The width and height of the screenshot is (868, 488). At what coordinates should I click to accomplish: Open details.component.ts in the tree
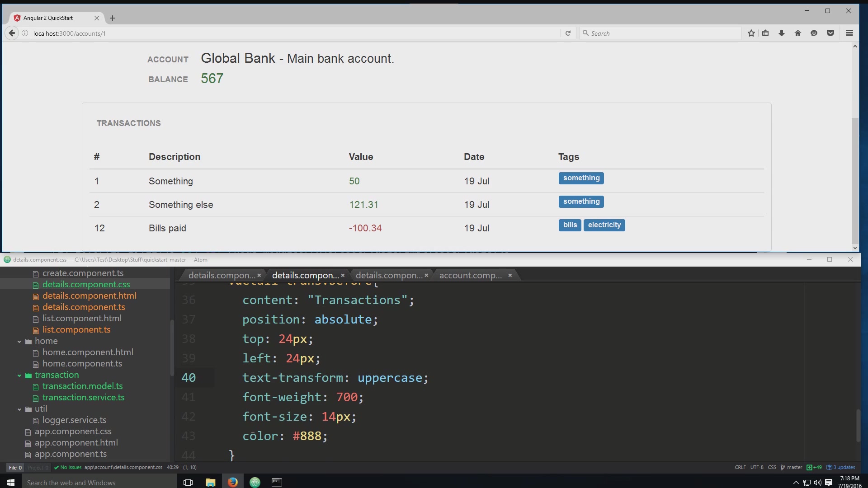click(84, 307)
